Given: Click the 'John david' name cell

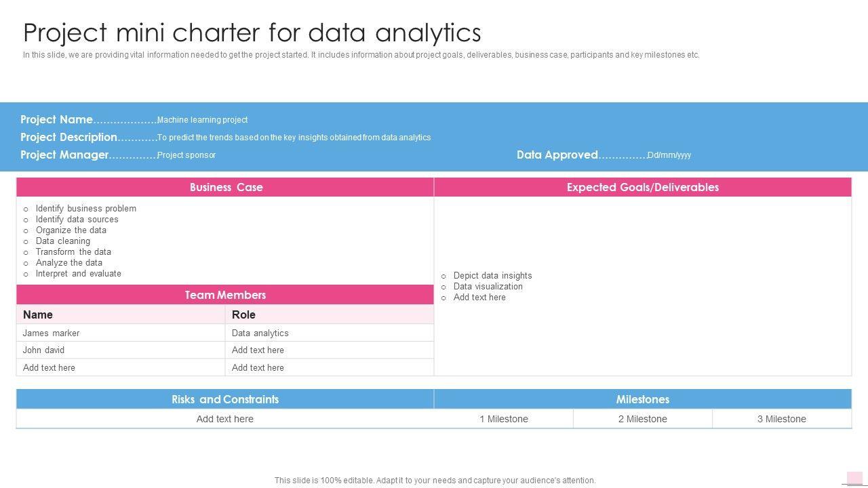Looking at the screenshot, I should pos(43,350).
